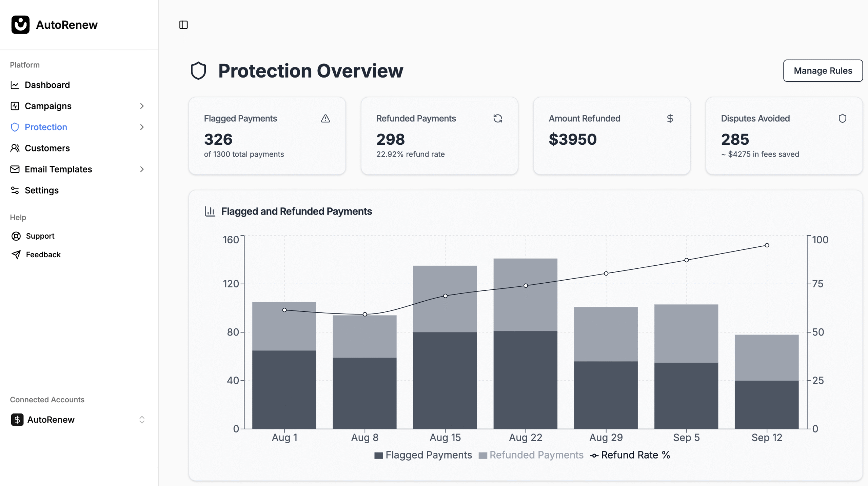Open Settings in the sidebar
The height and width of the screenshot is (486, 868).
(x=41, y=190)
